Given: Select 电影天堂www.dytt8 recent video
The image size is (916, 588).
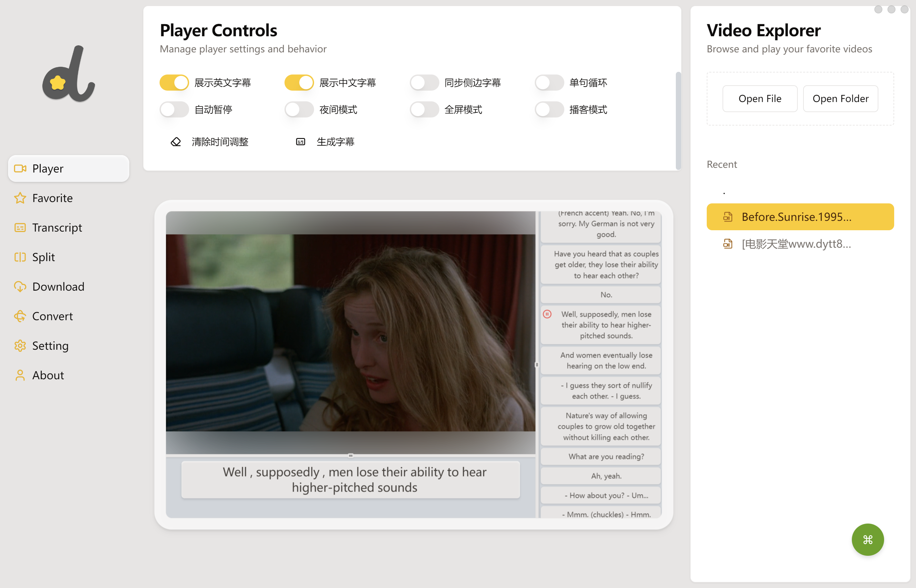Looking at the screenshot, I should [x=800, y=244].
